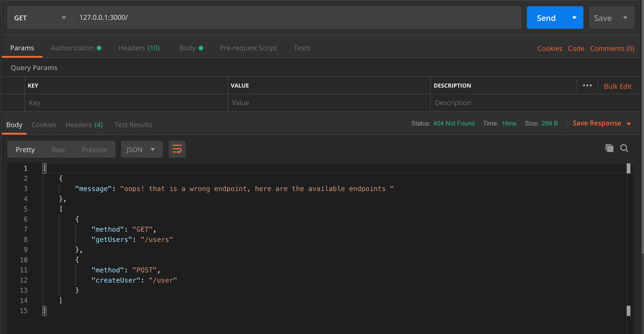644x334 pixels.
Task: Click the query param Key field
Action: (126, 103)
